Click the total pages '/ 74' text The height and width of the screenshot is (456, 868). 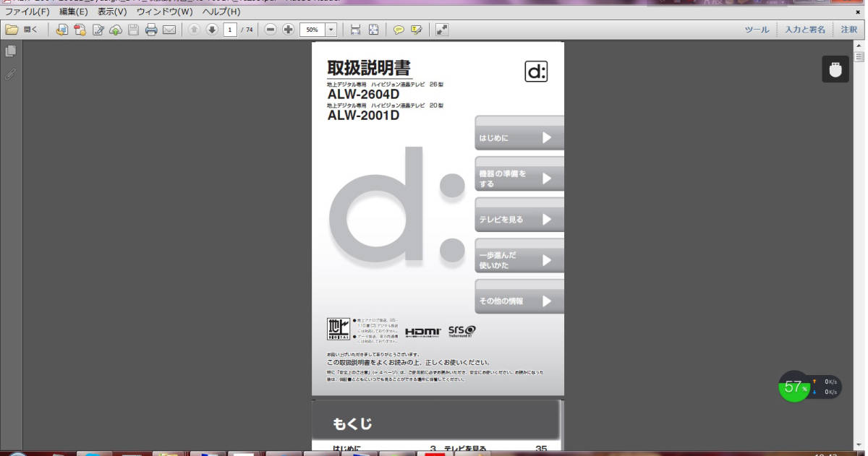[247, 30]
